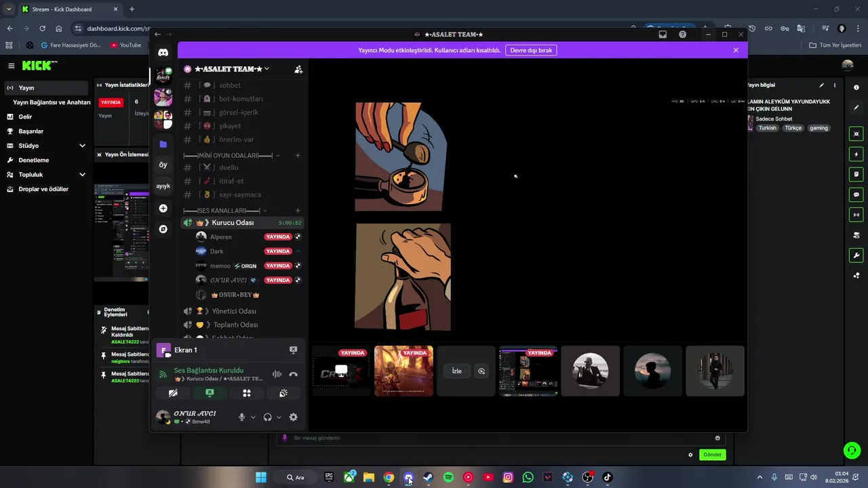This screenshot has height=488, width=868.
Task: Collapse the SES KANALLARI category
Action: tap(264, 211)
